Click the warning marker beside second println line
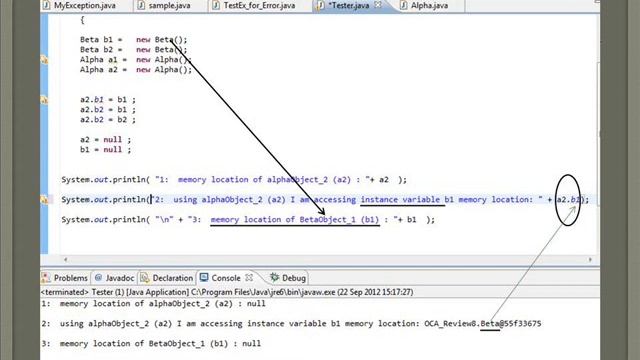640x360 pixels. [44, 200]
